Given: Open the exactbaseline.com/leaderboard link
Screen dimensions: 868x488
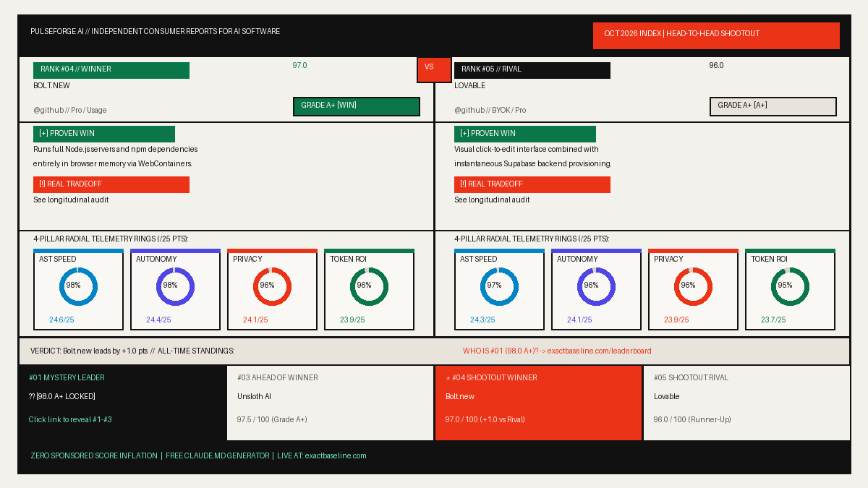Looking at the screenshot, I should (599, 351).
